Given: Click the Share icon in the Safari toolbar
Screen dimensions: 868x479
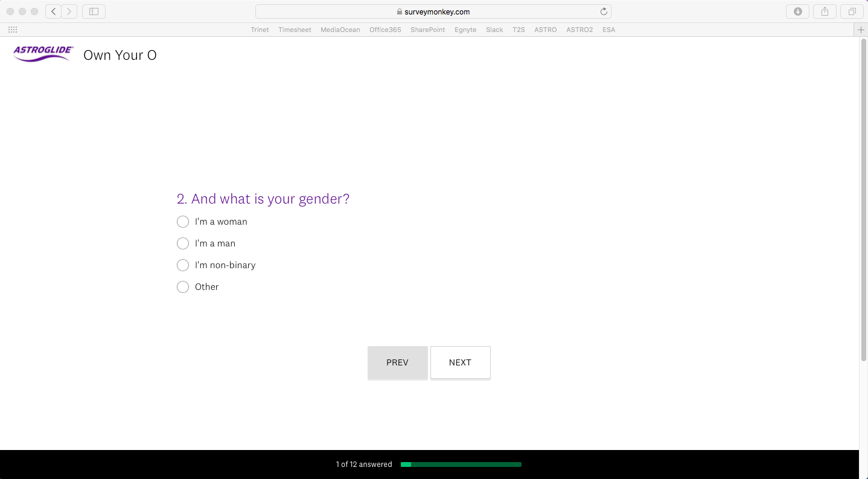Looking at the screenshot, I should 825,11.
